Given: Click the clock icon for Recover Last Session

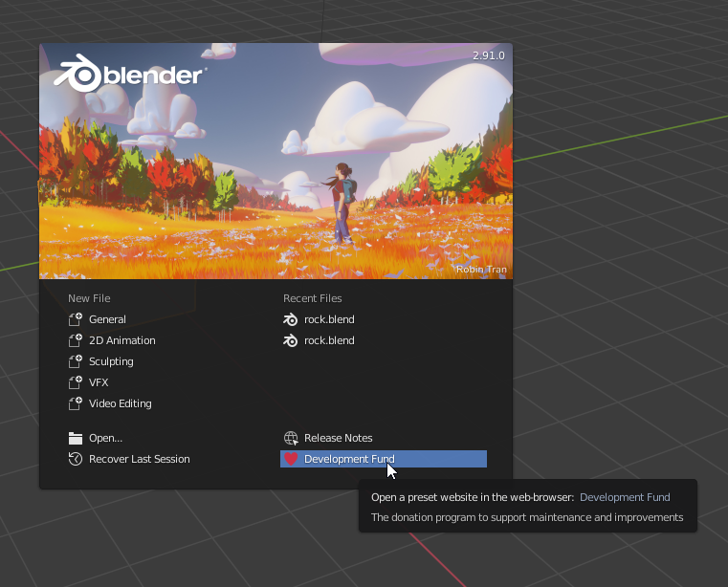Looking at the screenshot, I should (x=76, y=459).
